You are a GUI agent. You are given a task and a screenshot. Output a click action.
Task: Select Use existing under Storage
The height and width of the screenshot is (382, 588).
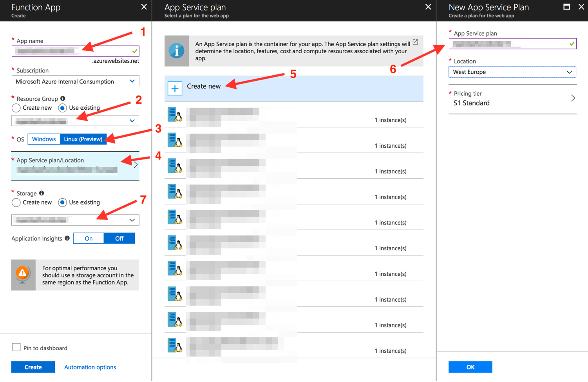tap(62, 203)
